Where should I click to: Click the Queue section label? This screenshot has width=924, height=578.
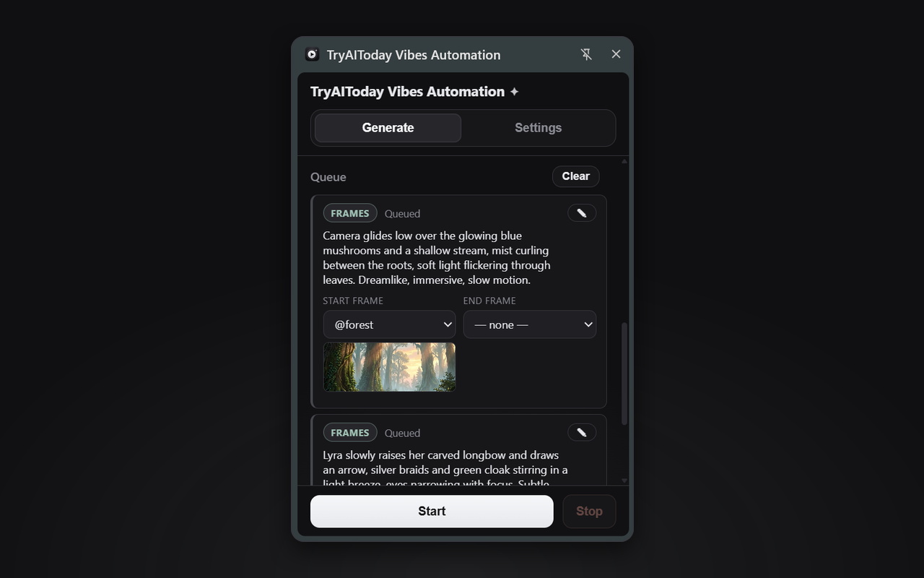coord(328,177)
